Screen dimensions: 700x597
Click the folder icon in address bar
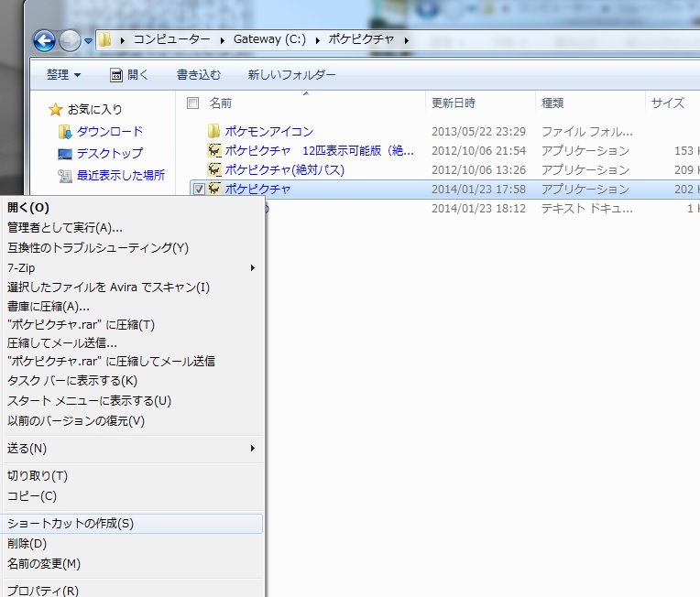(105, 39)
